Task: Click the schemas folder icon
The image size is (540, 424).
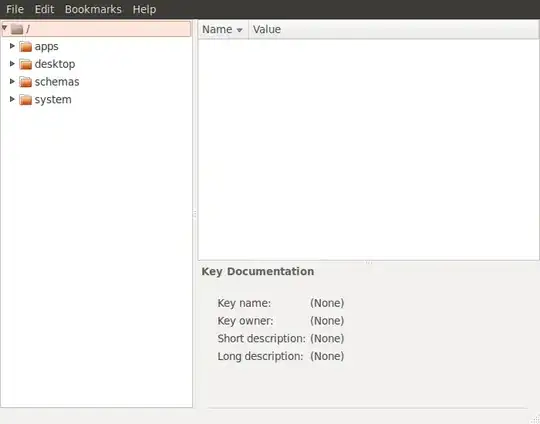Action: tap(25, 82)
